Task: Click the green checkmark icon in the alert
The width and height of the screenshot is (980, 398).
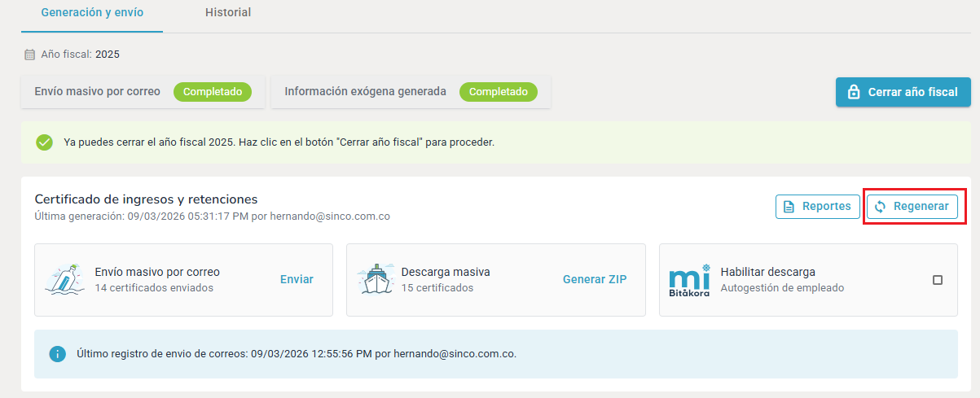Action: pos(45,142)
